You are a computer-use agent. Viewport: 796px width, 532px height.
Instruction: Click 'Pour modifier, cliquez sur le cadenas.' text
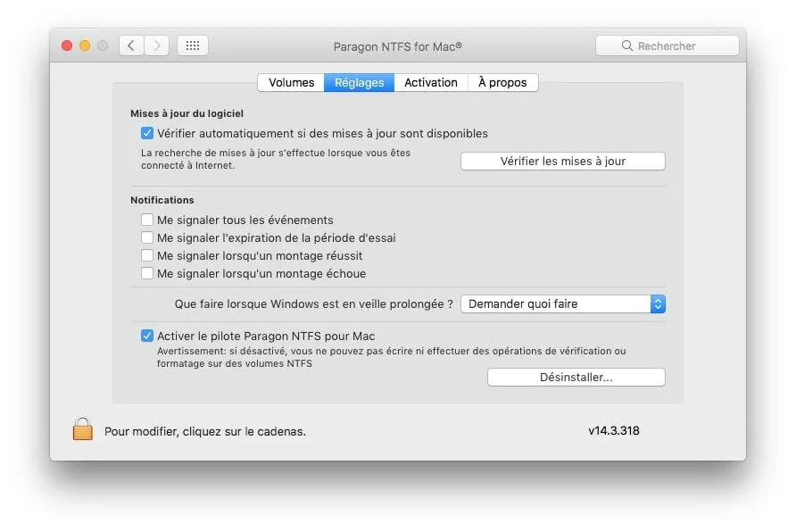tap(205, 431)
